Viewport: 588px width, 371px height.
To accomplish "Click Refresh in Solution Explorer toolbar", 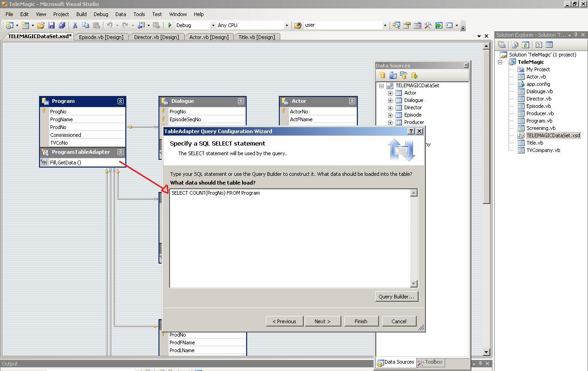I will tap(525, 45).
